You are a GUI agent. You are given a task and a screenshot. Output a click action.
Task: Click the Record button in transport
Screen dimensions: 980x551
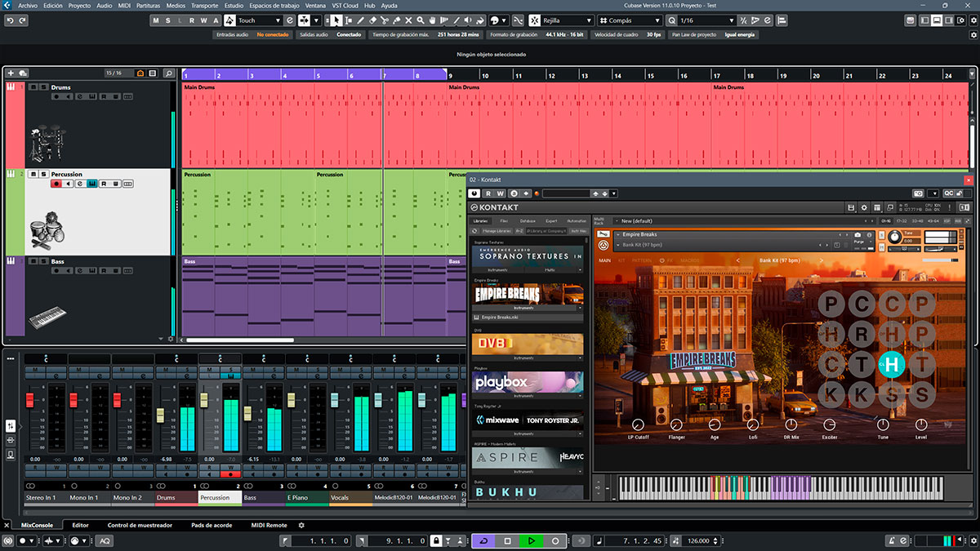(x=555, y=540)
